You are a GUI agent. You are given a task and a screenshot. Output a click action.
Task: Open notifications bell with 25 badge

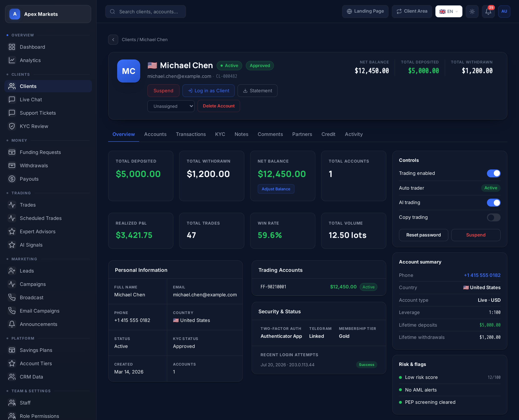(488, 11)
